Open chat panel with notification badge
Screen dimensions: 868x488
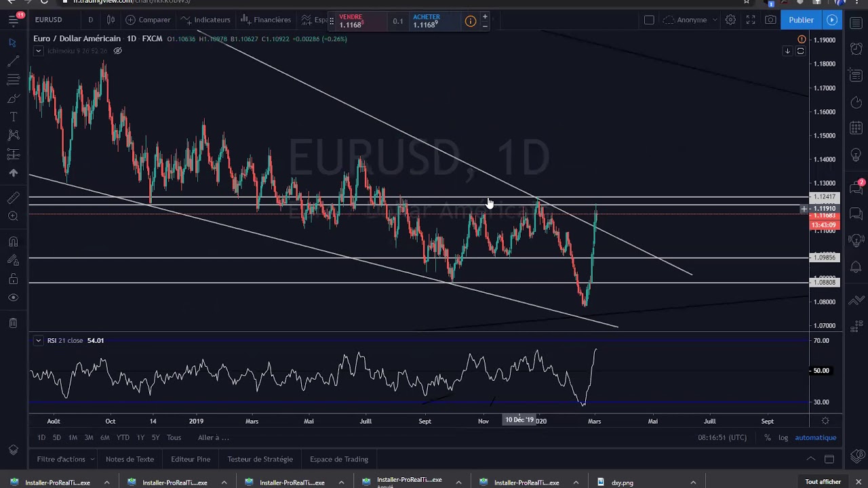pos(856,188)
